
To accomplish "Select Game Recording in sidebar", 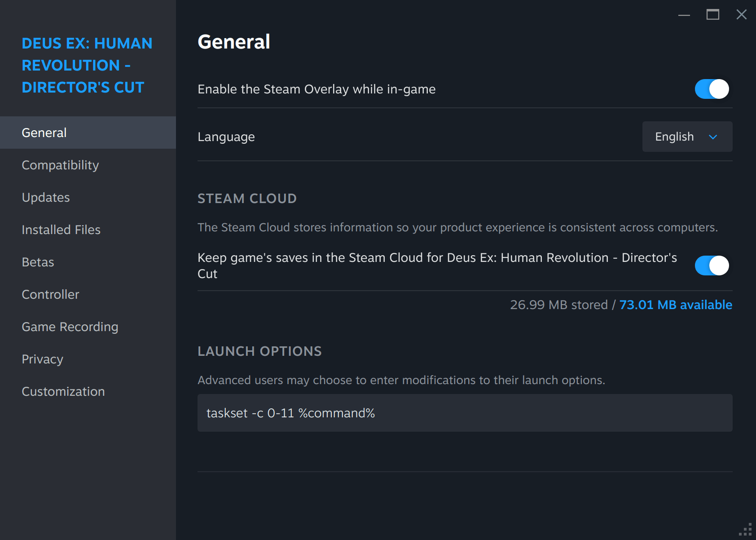I will point(70,327).
